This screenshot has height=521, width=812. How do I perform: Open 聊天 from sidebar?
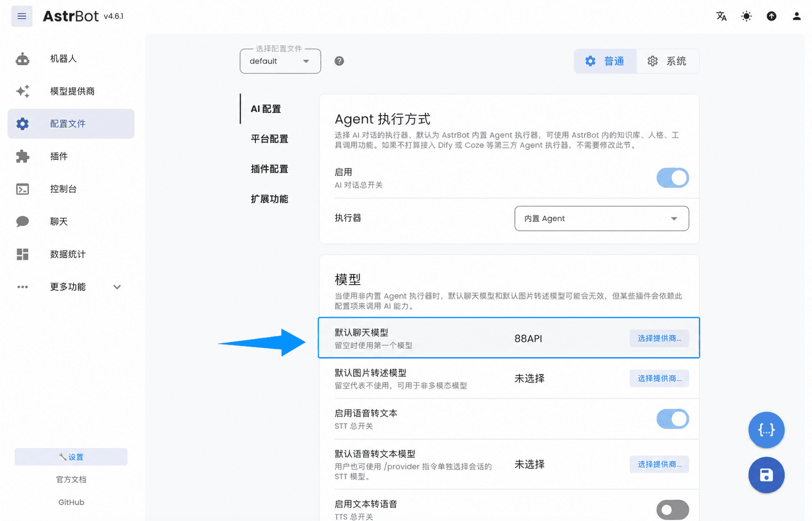pyautogui.click(x=71, y=221)
